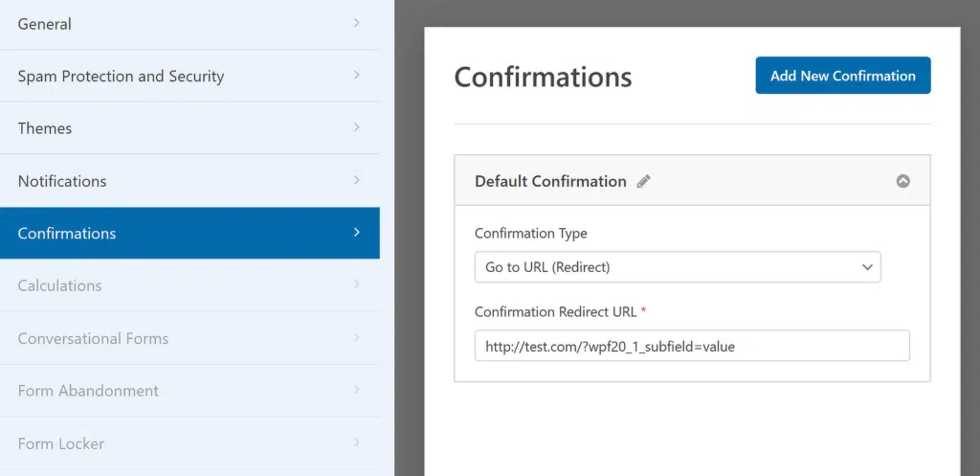This screenshot has height=476, width=980.
Task: Click the Default Confirmation header title
Action: pyautogui.click(x=550, y=181)
